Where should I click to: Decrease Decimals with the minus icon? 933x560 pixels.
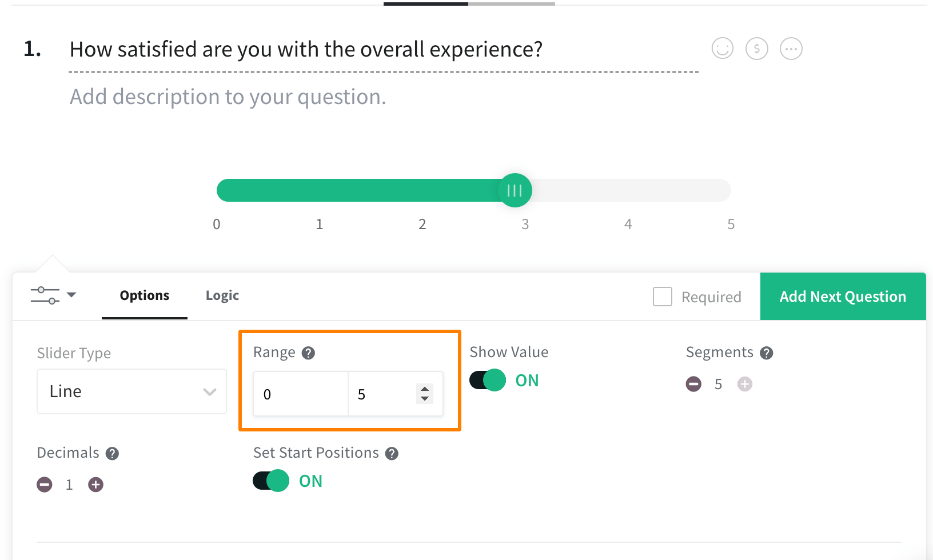click(45, 484)
